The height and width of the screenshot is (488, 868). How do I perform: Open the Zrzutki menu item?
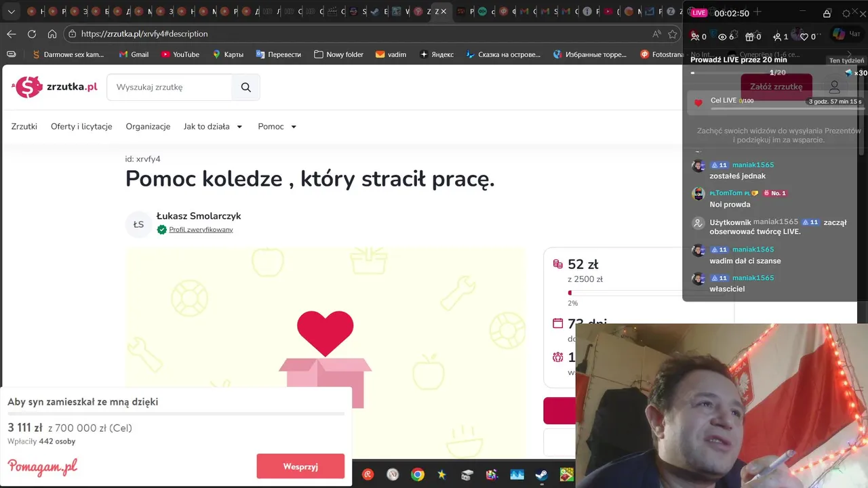(24, 127)
